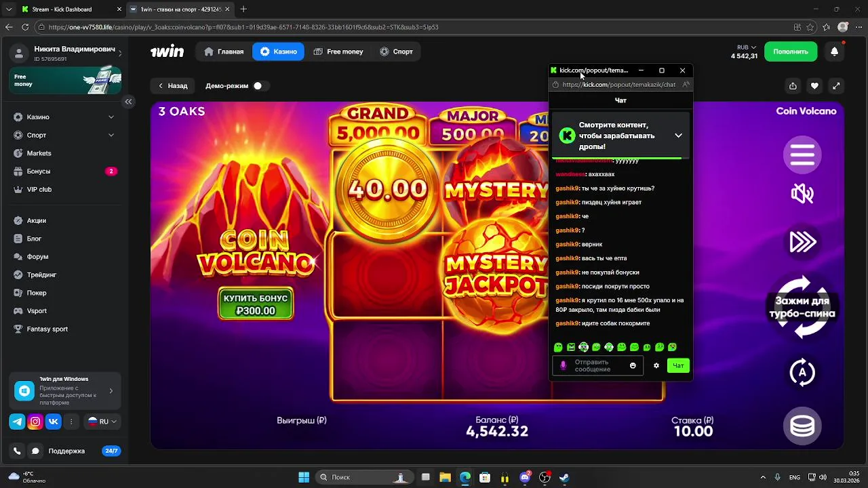Open the Free money banner in sidebar
Screen dimensions: 868x488
[65, 81]
